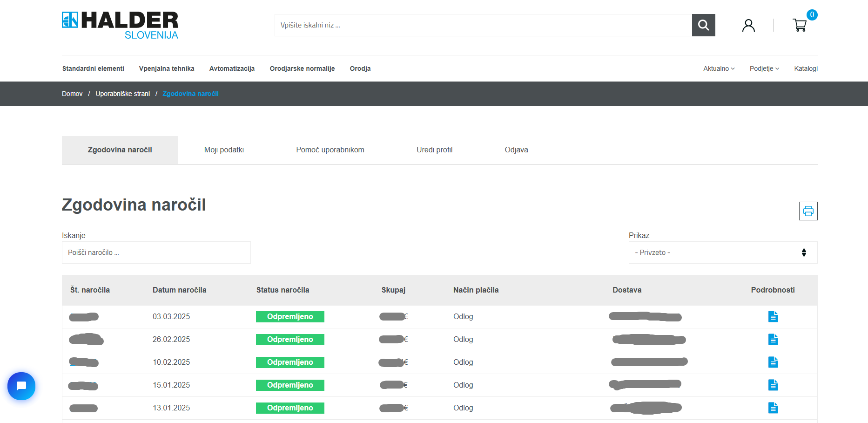Open details document for 03.03.2025 order
Image resolution: width=868 pixels, height=423 pixels.
click(773, 317)
